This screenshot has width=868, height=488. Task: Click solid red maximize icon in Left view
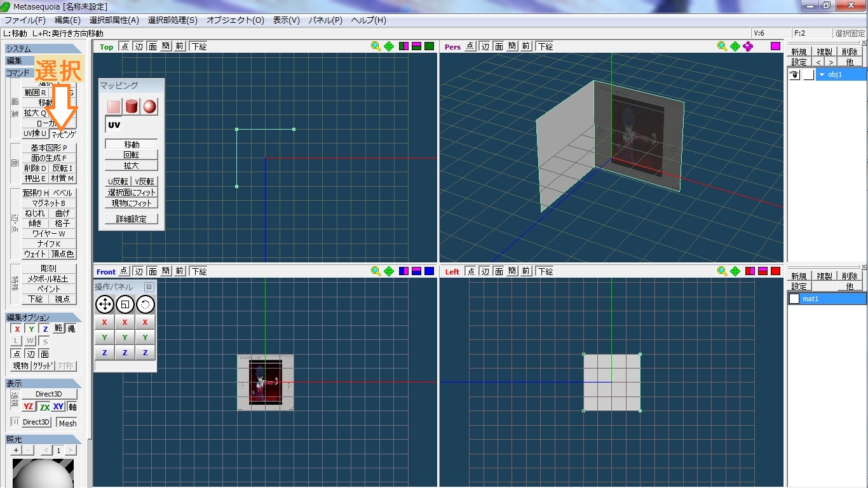point(775,271)
